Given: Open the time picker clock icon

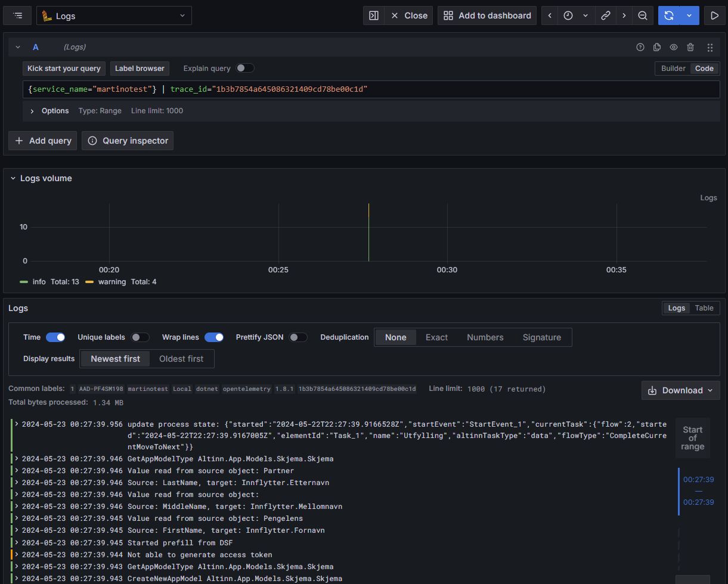Looking at the screenshot, I should pos(568,15).
